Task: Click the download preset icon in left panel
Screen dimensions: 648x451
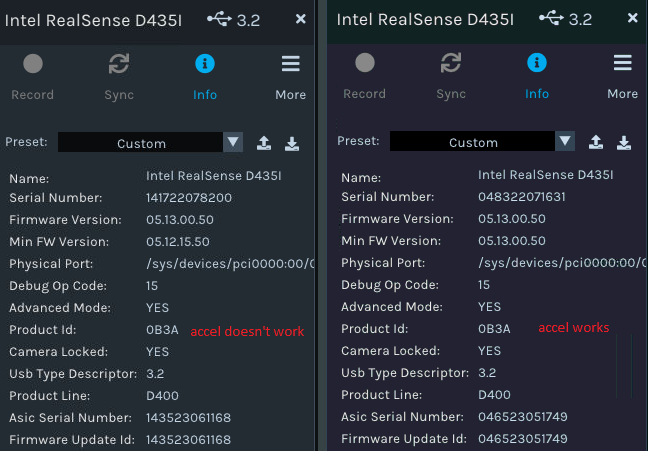Action: click(x=292, y=143)
